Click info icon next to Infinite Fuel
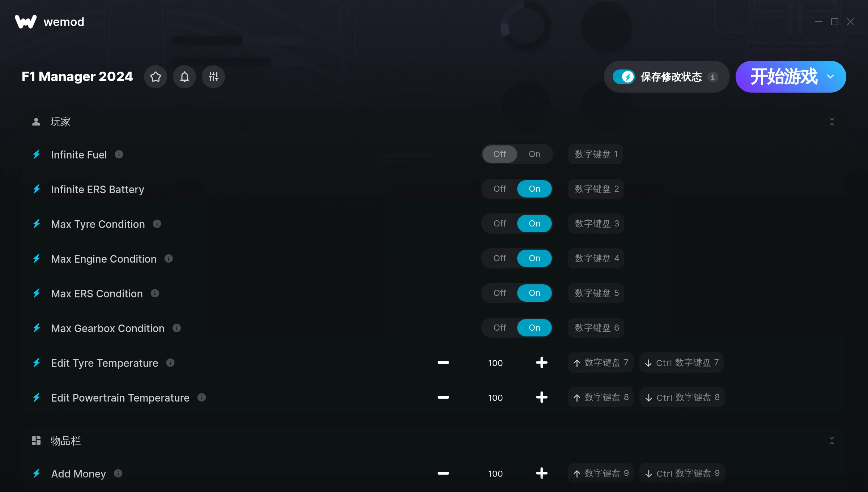Image resolution: width=868 pixels, height=492 pixels. point(119,154)
